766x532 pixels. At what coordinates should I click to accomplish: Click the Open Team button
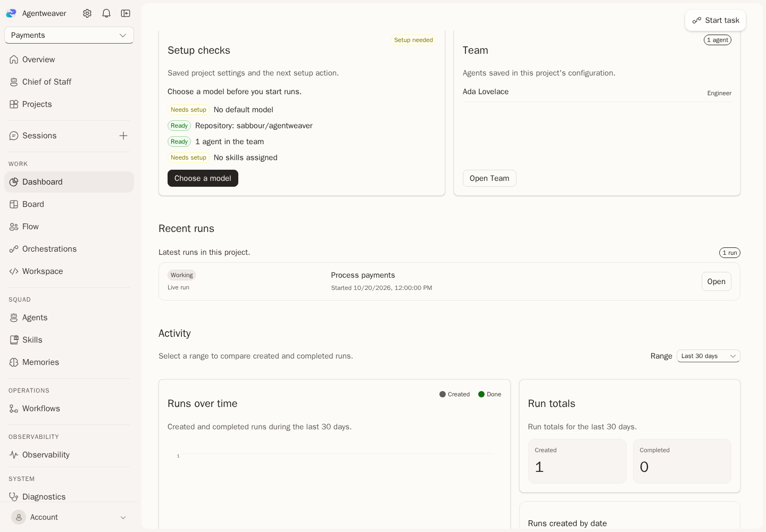(489, 178)
